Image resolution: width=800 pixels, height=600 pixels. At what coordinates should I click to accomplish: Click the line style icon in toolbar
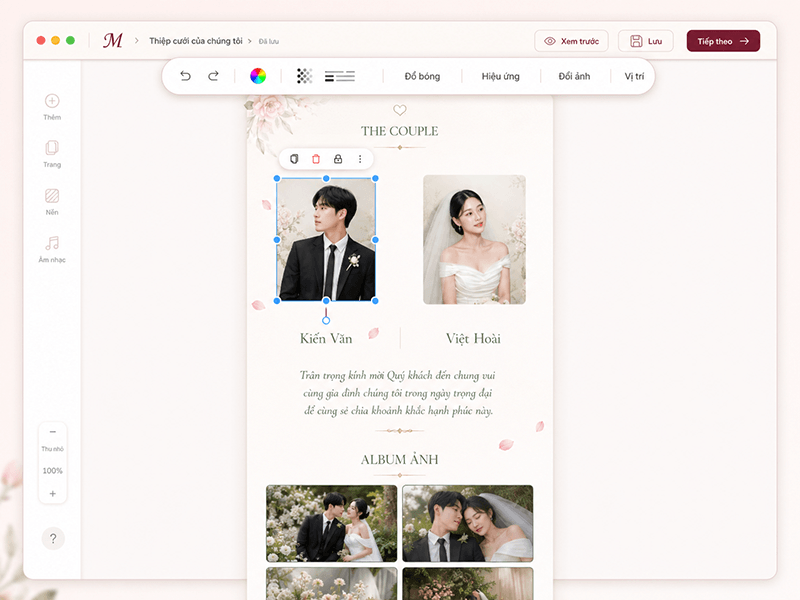click(x=340, y=76)
